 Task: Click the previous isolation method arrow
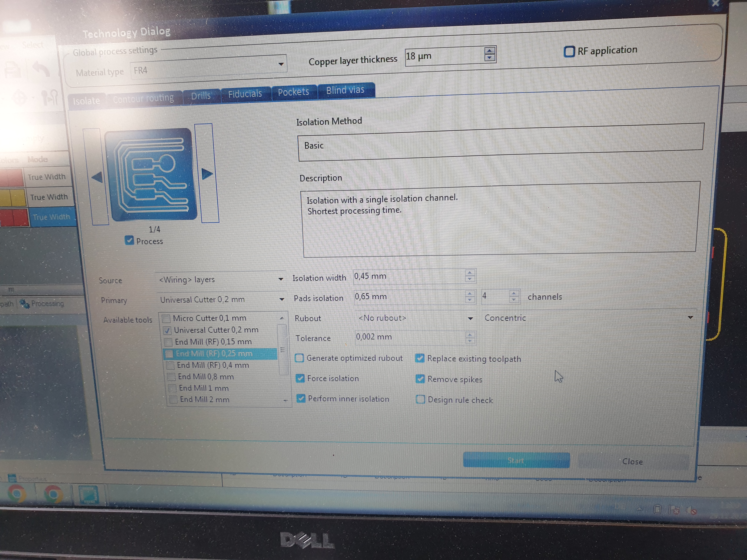[x=97, y=177]
